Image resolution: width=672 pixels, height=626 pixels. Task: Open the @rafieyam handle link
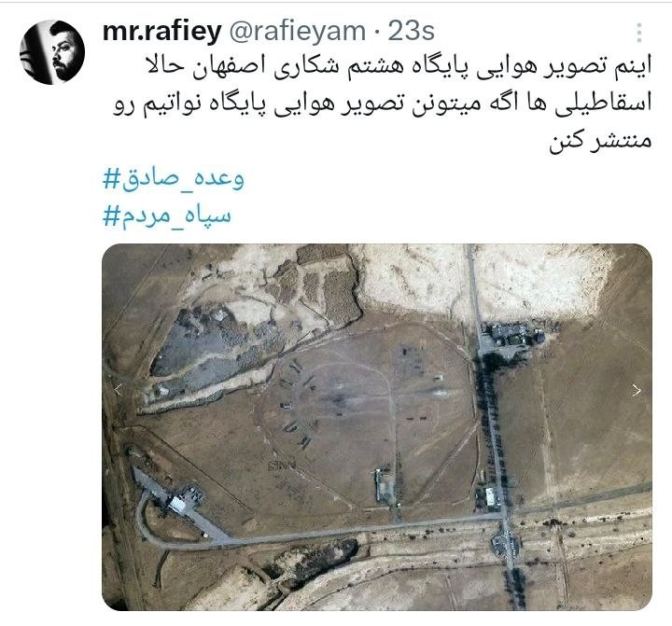tap(297, 32)
